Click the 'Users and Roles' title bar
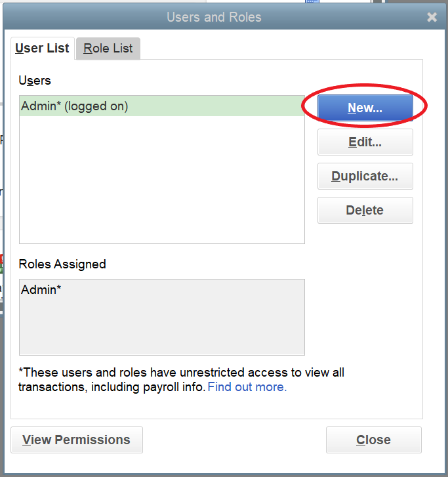 point(214,17)
